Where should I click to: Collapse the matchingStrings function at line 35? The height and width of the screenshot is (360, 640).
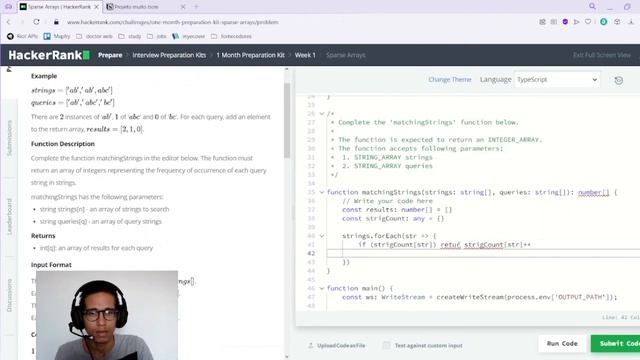(322, 192)
